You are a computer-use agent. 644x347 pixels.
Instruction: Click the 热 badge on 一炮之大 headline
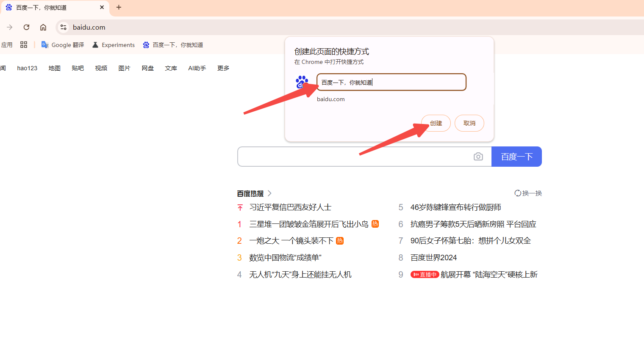[x=340, y=241]
